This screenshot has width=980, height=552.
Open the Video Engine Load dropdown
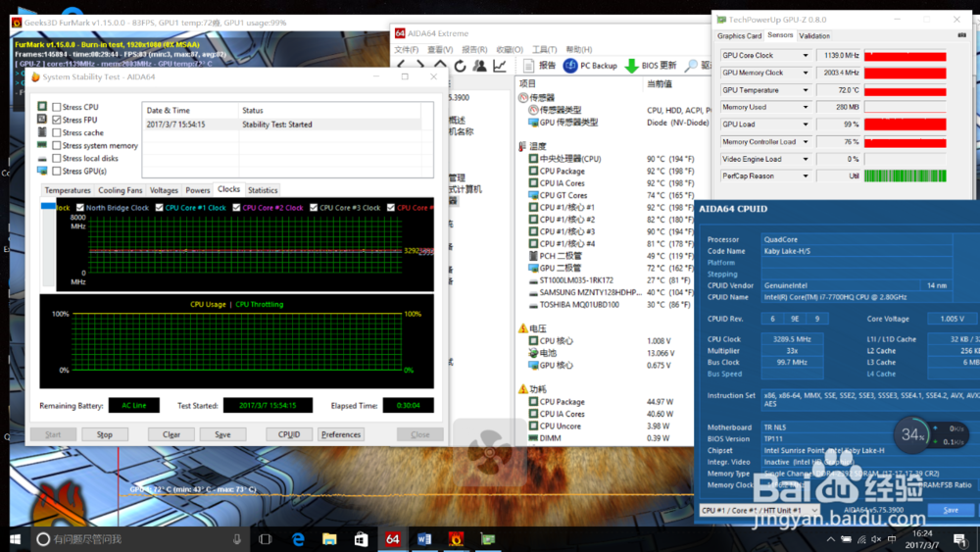pos(805,159)
